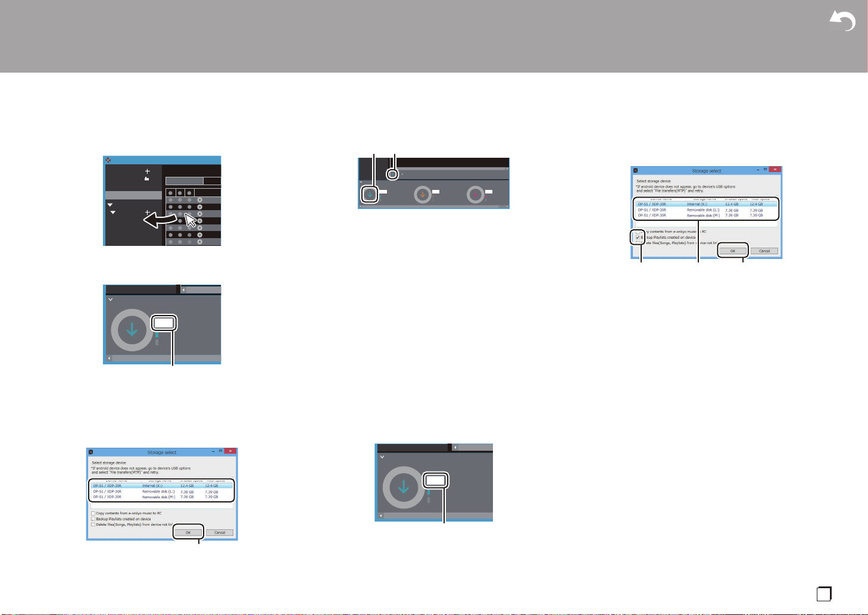
Task: Click the teal download-arrow circle in three-circle panel
Action: [369, 194]
